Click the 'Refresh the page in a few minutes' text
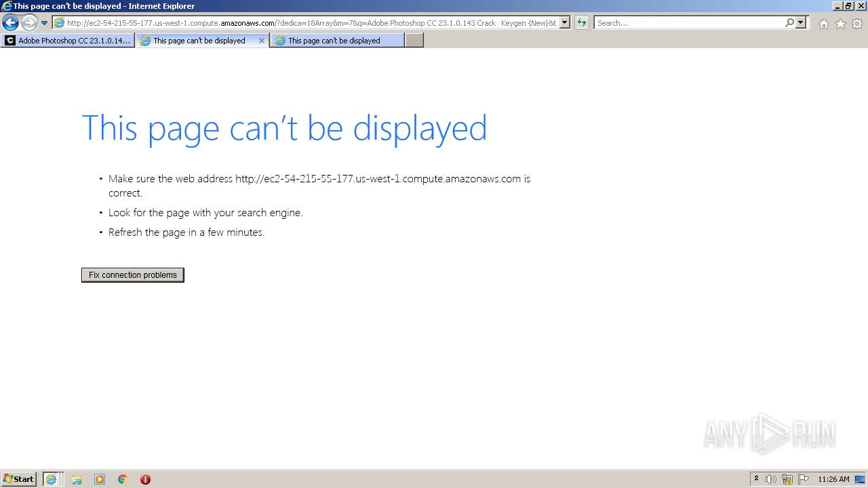 point(186,232)
